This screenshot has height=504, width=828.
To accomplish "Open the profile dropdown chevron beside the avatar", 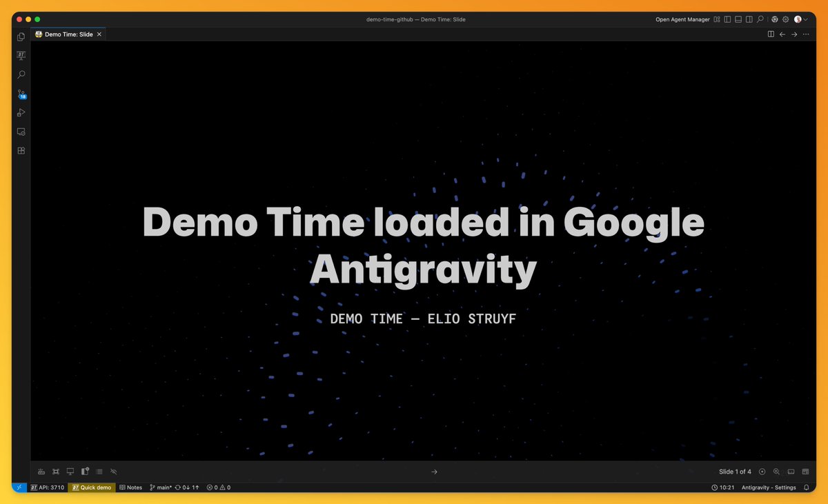I will pyautogui.click(x=806, y=19).
